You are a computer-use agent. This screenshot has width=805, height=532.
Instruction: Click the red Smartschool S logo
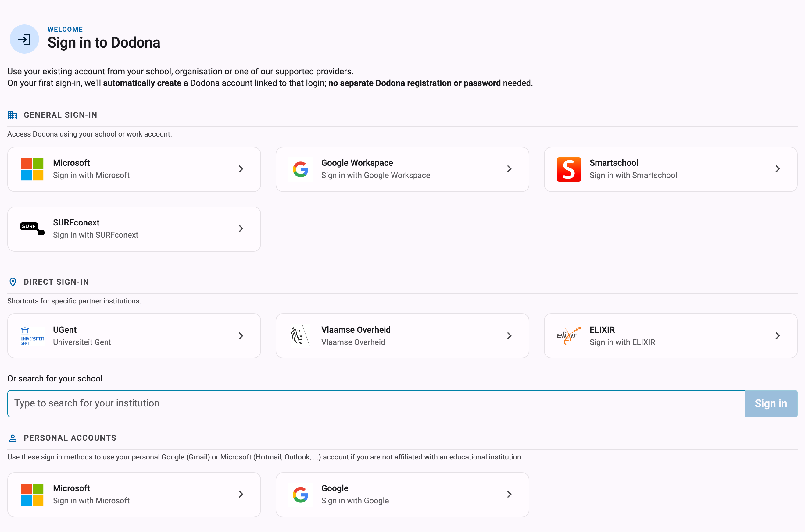coord(569,169)
